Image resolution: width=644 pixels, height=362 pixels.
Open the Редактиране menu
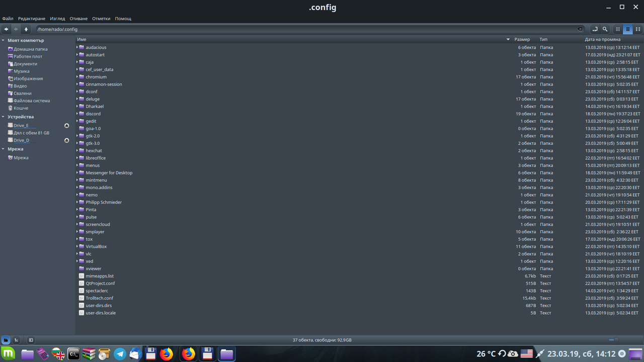click(32, 19)
